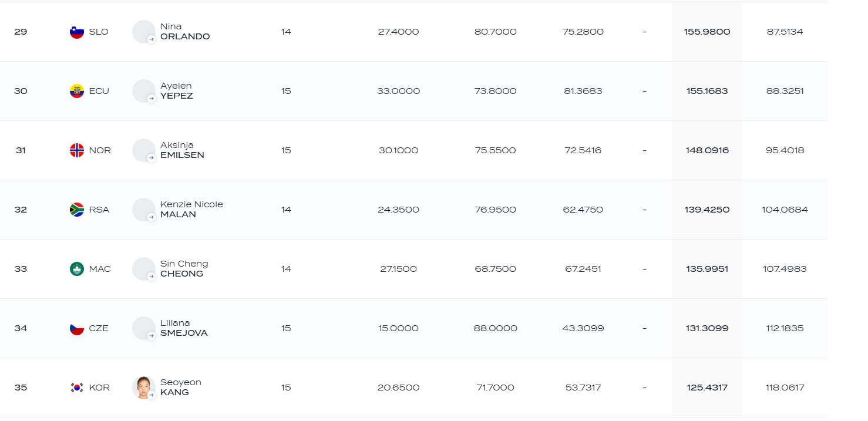
Task: Open Aksinja EMILSEN athlete profile link
Action: pyautogui.click(x=183, y=150)
